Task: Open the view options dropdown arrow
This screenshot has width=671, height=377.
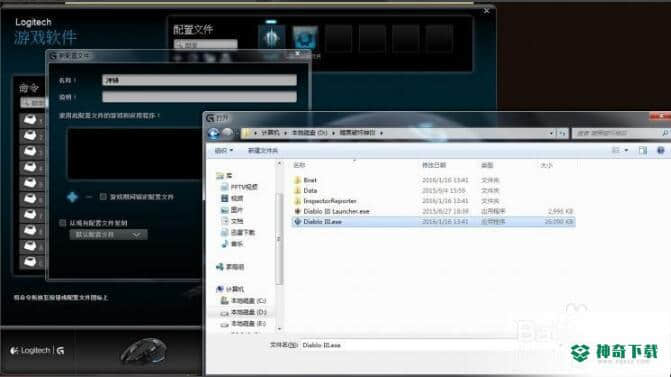Action: point(626,150)
